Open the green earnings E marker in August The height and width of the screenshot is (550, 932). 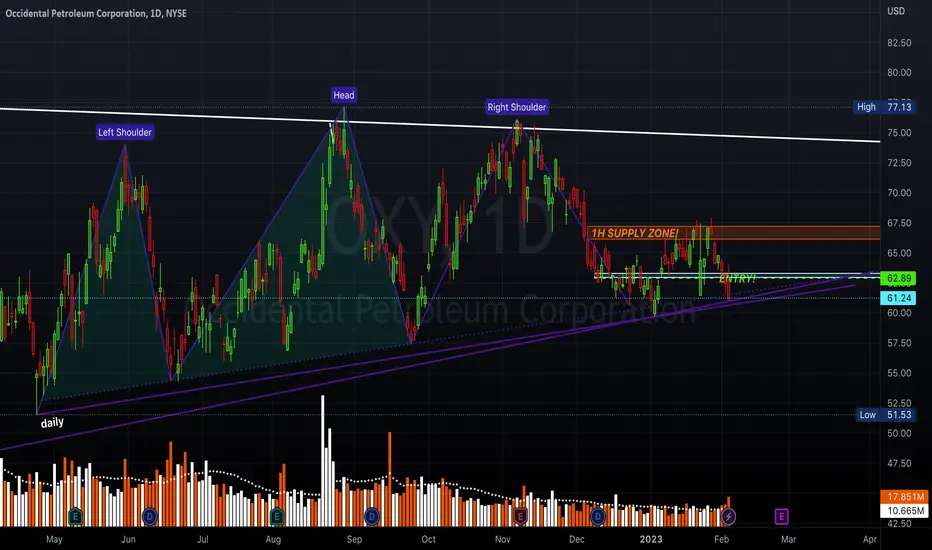coord(276,516)
